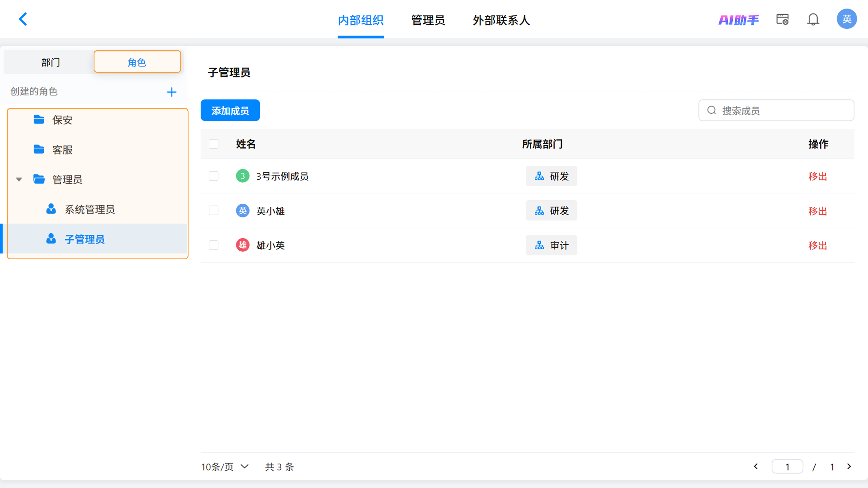
Task: Click the 操作 column header
Action: pos(818,144)
